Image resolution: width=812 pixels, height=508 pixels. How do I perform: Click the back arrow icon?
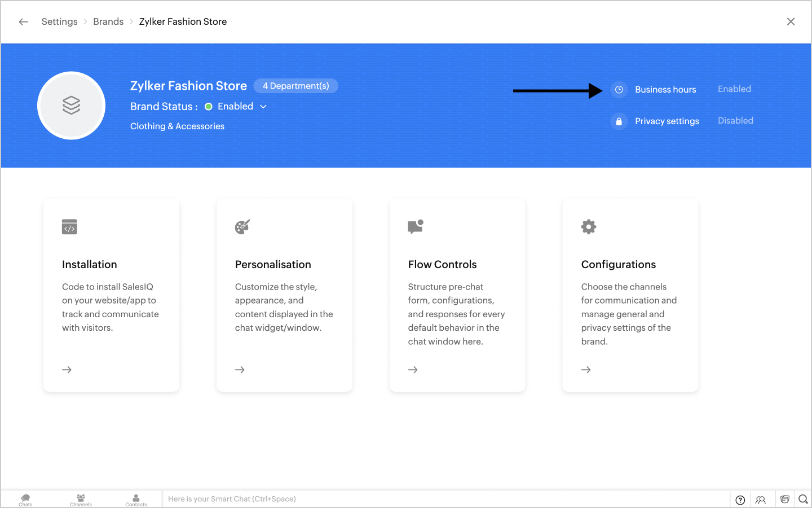(23, 21)
